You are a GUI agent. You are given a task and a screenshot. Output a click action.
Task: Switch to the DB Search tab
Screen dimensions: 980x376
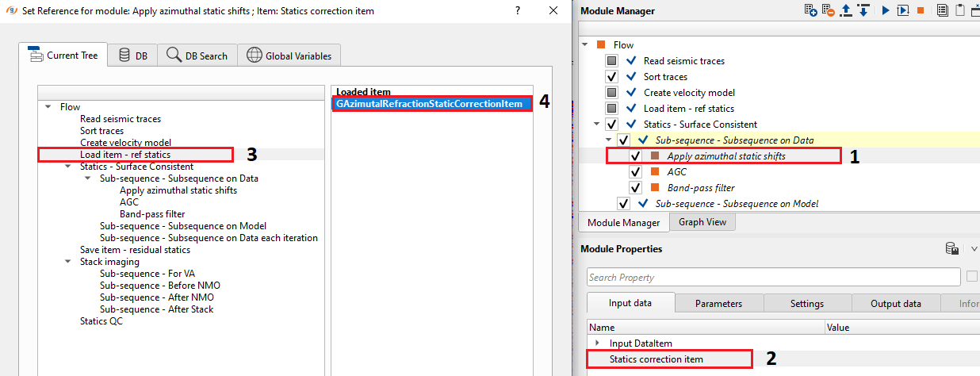pos(197,56)
